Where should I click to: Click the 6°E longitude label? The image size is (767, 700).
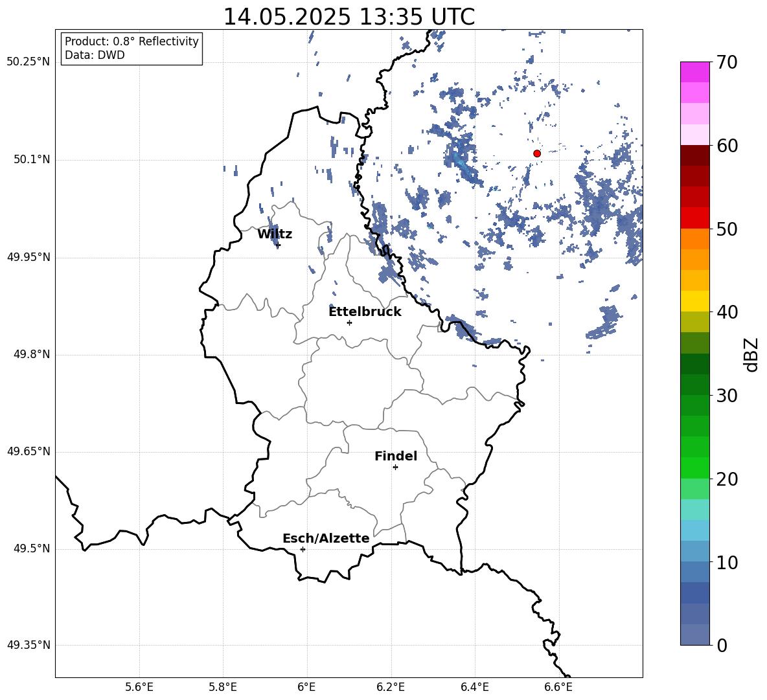pos(307,687)
